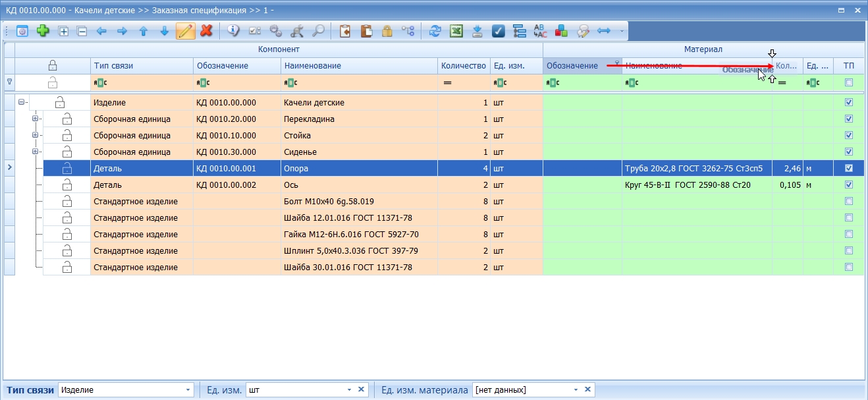Sort by Наименование column under Компонент
Screen dimensions: 868x400
pyautogui.click(x=359, y=66)
